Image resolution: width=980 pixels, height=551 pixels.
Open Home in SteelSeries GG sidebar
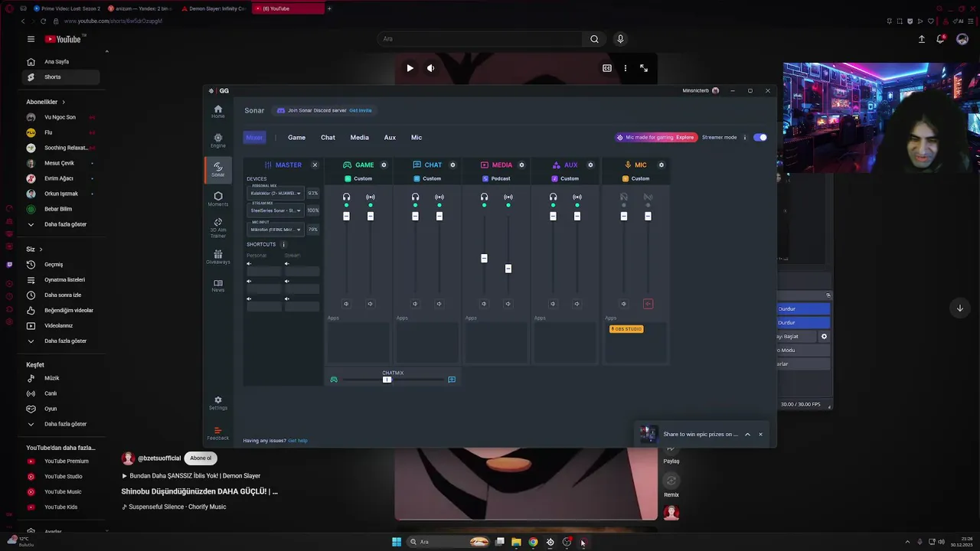pyautogui.click(x=218, y=112)
